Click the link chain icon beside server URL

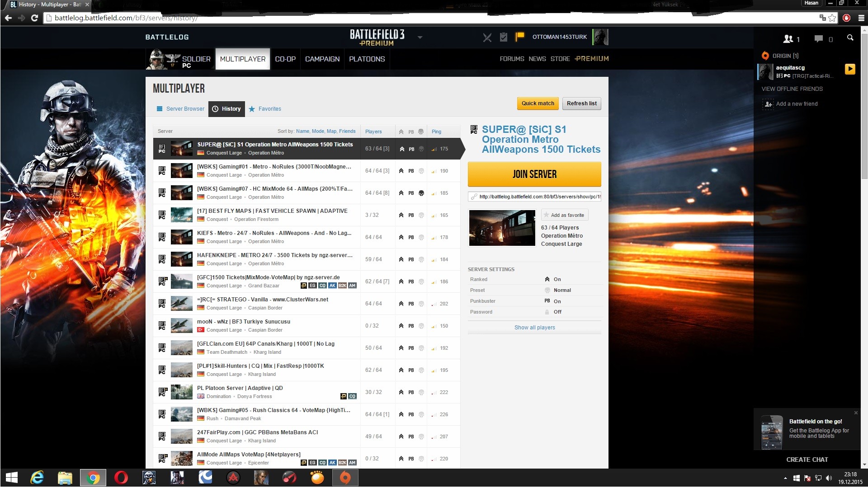(473, 197)
